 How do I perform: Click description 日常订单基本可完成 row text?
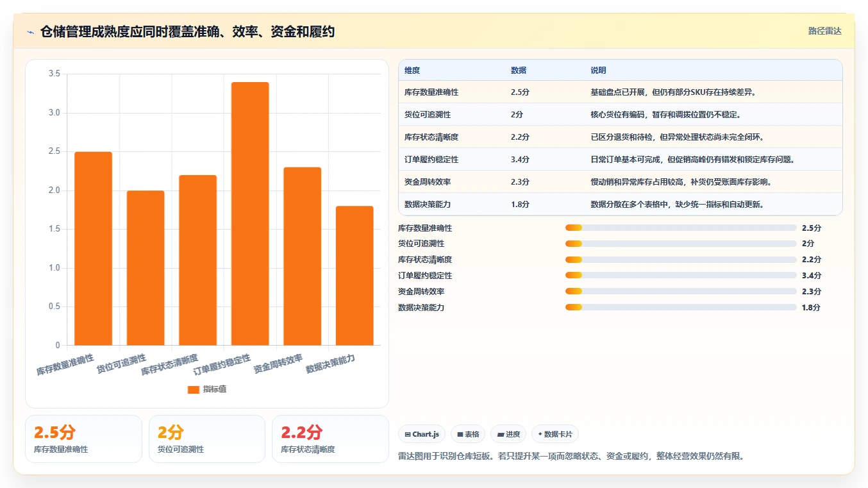tap(693, 160)
